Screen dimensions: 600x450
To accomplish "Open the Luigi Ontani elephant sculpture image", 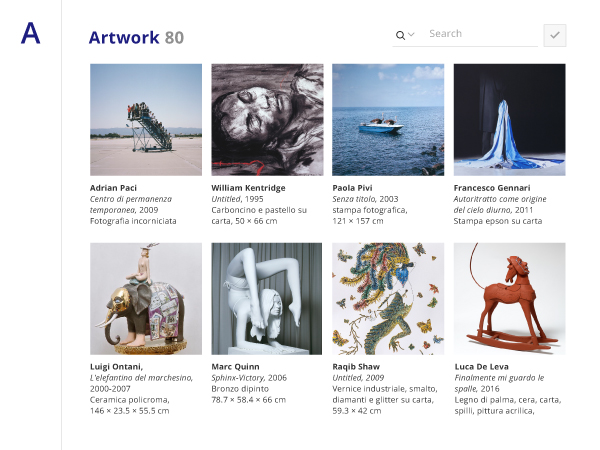I will coord(146,299).
